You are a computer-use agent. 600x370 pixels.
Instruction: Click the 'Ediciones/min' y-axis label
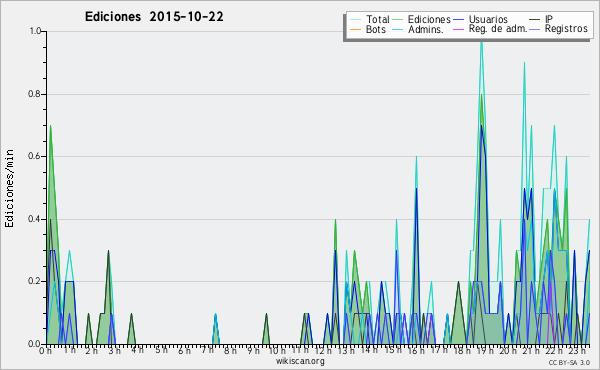point(9,188)
